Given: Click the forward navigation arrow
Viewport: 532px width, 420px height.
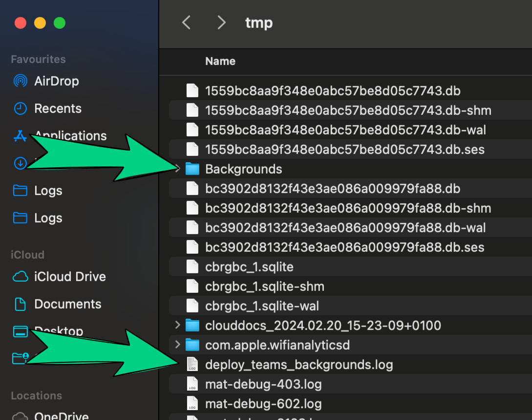Looking at the screenshot, I should pyautogui.click(x=221, y=22).
